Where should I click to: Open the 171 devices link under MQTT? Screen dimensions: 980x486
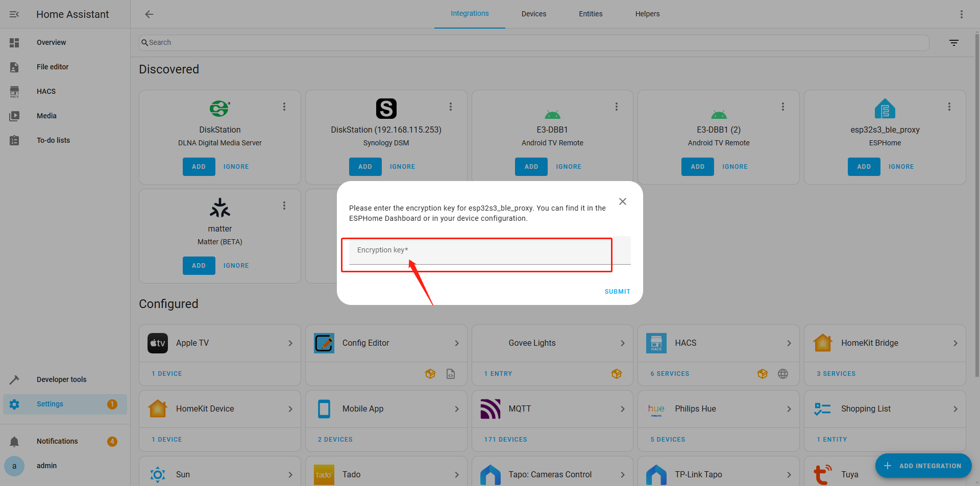point(505,440)
